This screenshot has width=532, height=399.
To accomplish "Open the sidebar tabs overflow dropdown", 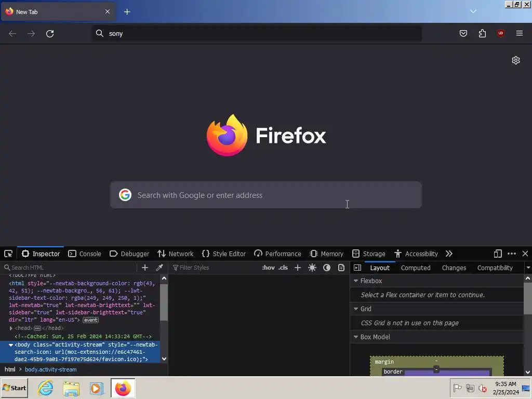I will 528,268.
